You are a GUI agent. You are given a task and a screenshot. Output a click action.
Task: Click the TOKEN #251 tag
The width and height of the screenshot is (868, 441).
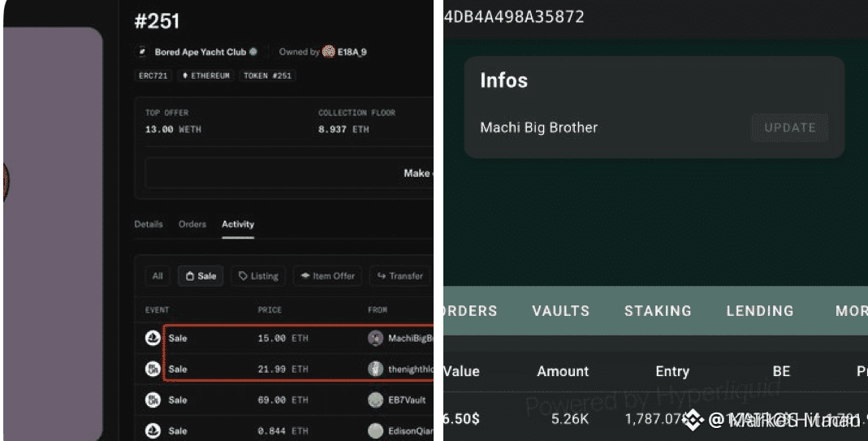point(267,76)
